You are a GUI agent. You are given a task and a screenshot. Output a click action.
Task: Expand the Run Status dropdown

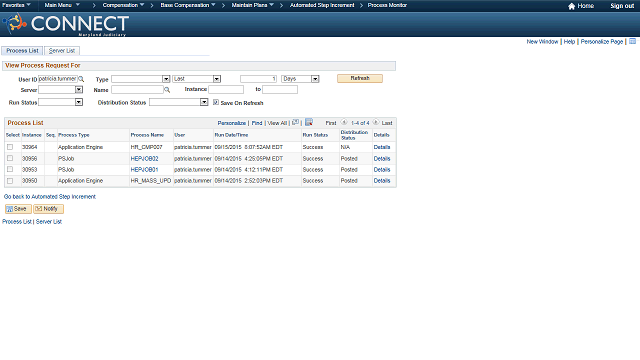[x=60, y=102]
